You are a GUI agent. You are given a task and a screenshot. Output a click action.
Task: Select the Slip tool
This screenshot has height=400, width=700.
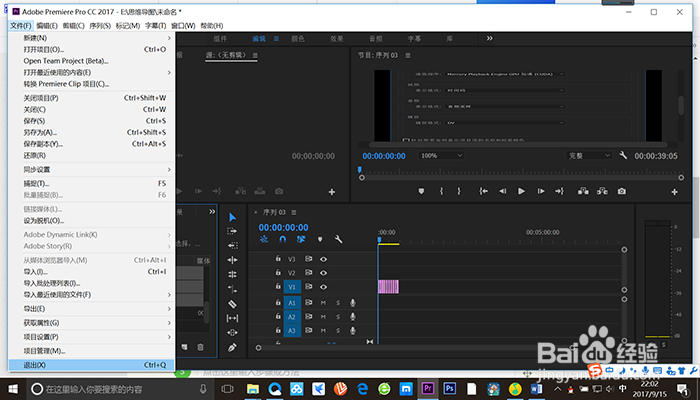pos(233,318)
